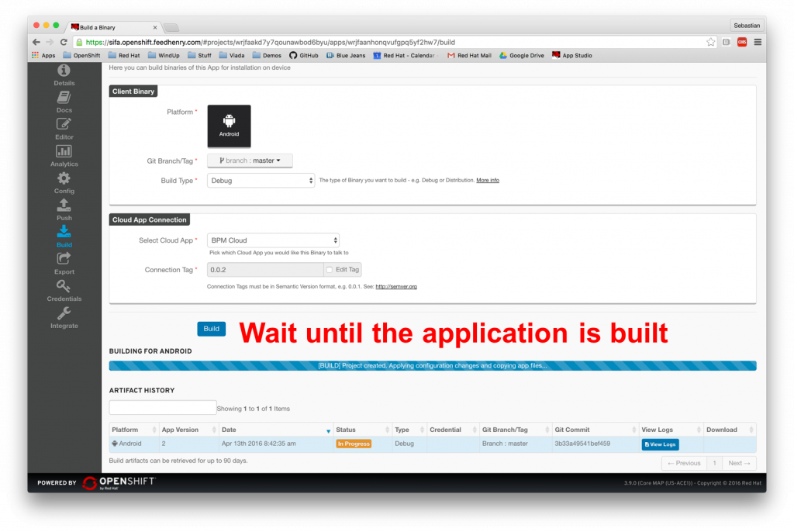
Task: Select page 1 in pagination
Action: click(x=714, y=463)
